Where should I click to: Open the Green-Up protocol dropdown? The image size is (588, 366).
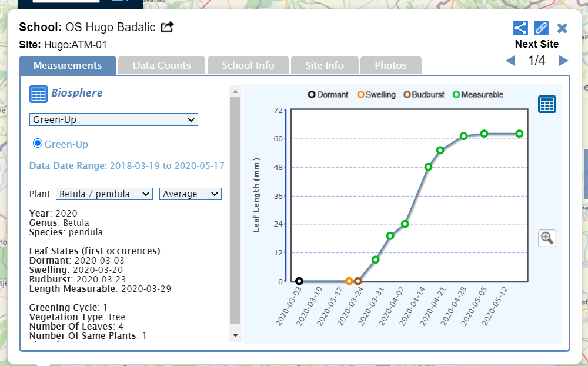[x=113, y=120]
